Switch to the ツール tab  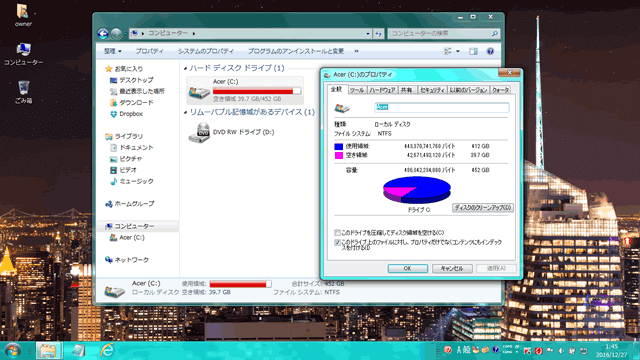click(357, 90)
